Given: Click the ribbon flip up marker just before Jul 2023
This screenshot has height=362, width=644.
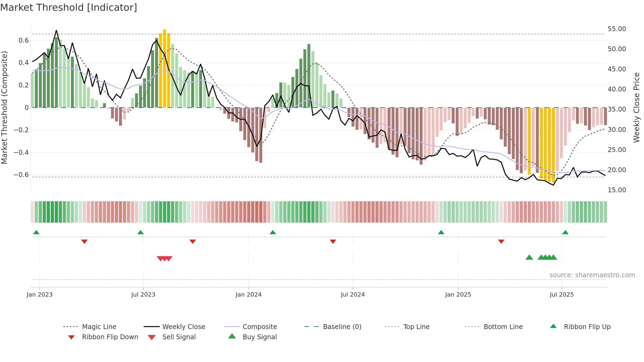Looking at the screenshot, I should [x=140, y=232].
